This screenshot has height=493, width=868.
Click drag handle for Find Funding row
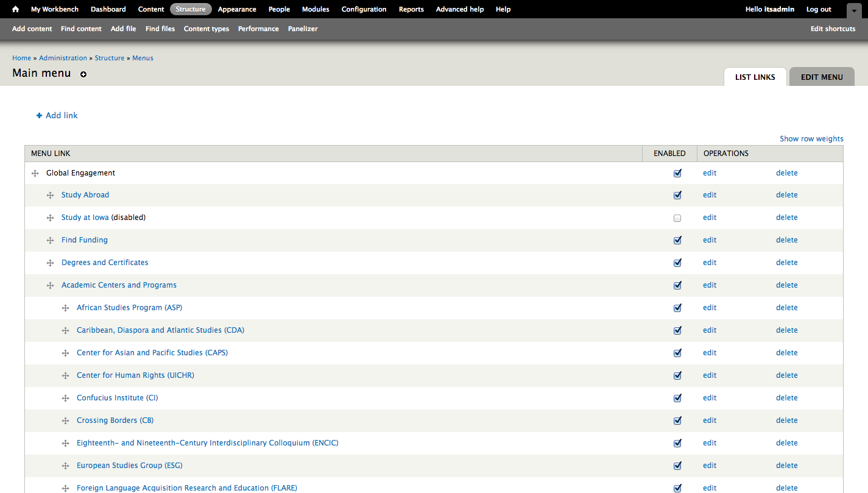(x=50, y=241)
